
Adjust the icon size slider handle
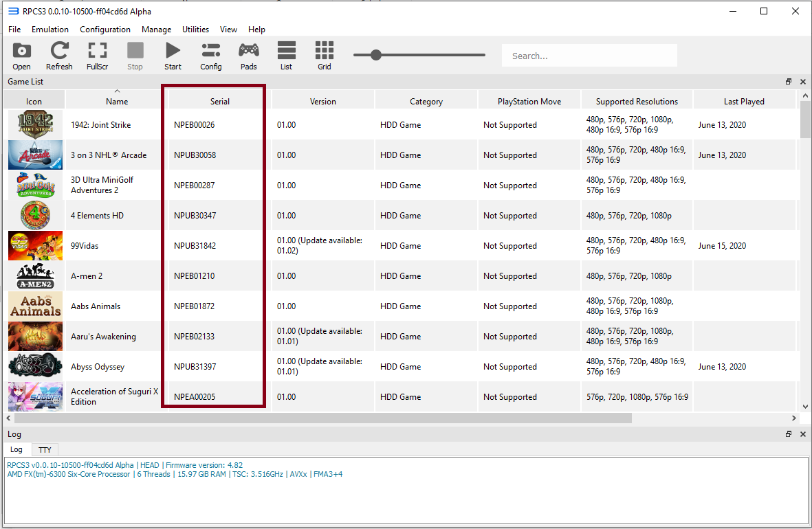coord(376,55)
